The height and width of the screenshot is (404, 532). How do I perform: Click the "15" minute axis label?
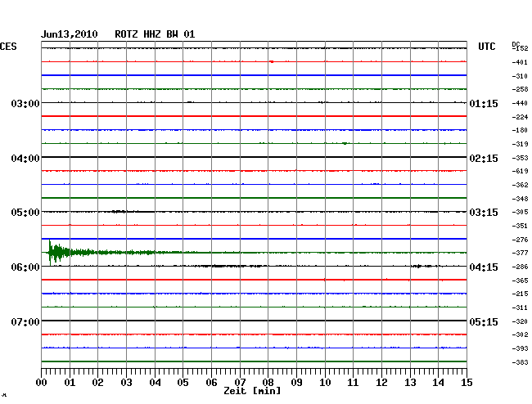467,383
